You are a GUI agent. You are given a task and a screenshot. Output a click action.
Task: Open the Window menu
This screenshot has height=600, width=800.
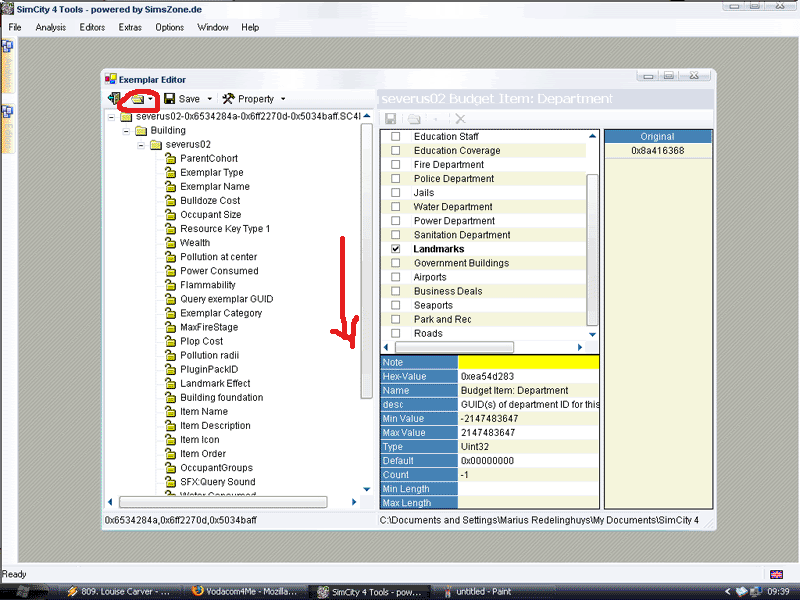pos(213,27)
